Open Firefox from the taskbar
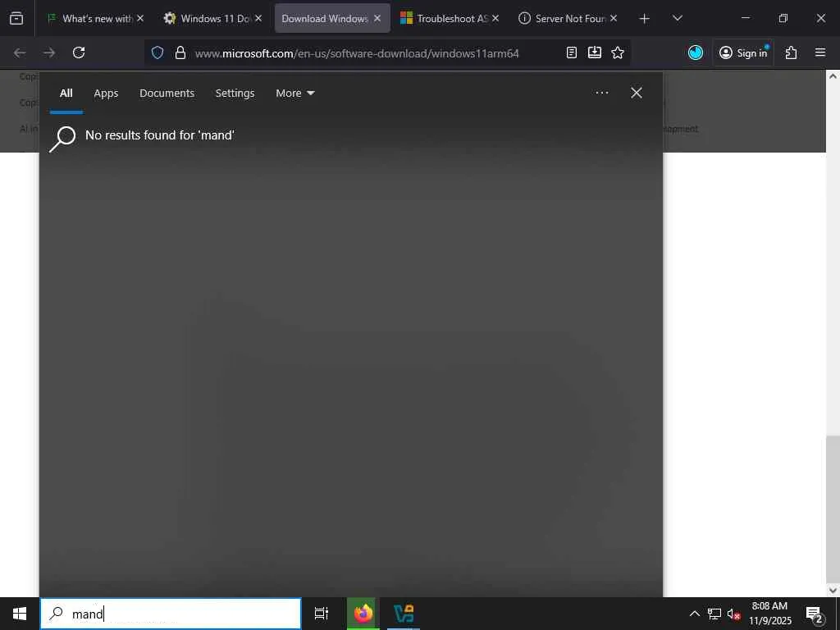The image size is (840, 630). [363, 614]
